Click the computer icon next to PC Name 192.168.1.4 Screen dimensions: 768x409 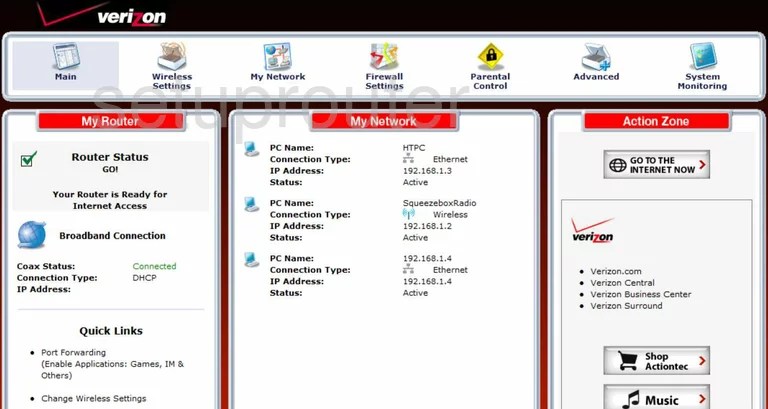click(x=252, y=259)
